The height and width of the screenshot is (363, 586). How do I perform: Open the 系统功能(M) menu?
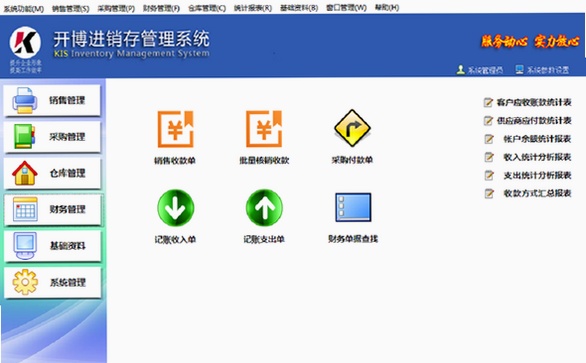pos(24,8)
